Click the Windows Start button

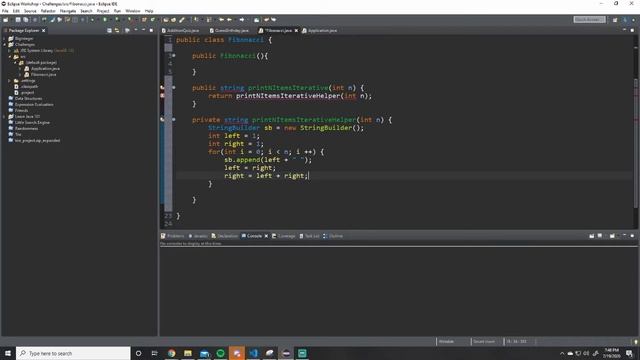(8, 353)
